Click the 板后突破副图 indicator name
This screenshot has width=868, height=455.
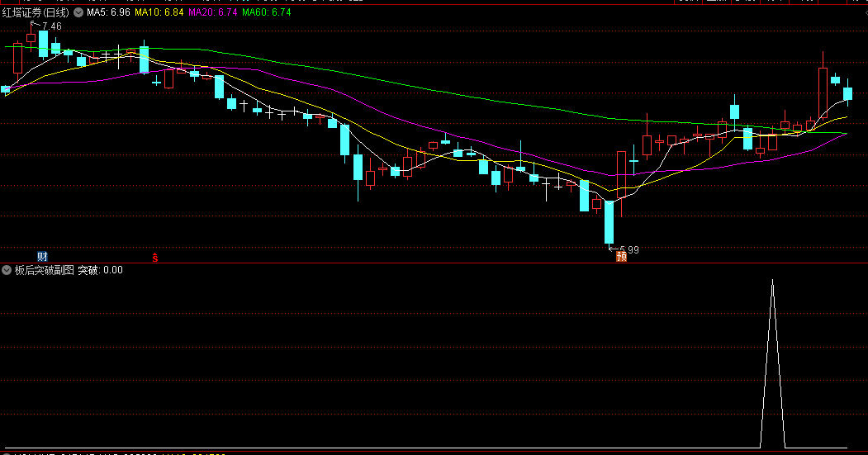click(45, 270)
